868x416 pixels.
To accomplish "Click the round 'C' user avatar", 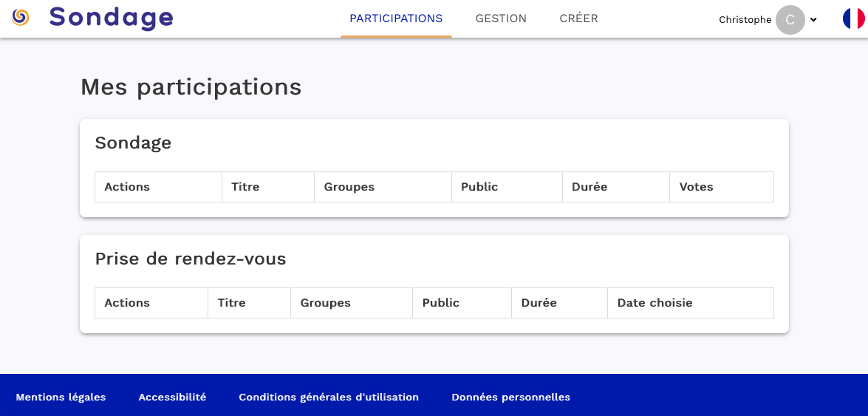I will (x=790, y=20).
